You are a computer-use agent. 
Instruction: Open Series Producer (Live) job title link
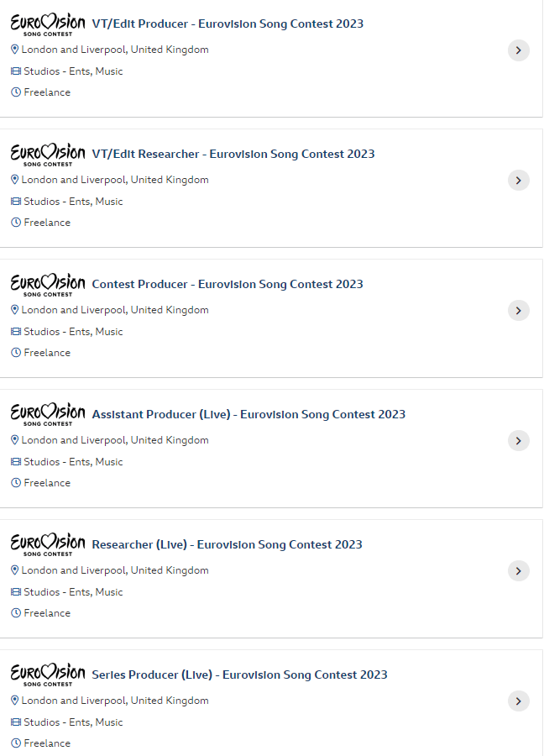[239, 675]
